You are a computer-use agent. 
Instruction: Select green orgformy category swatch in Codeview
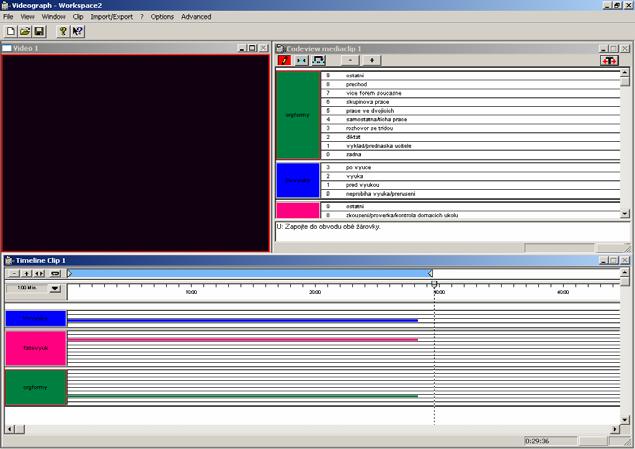pos(298,115)
